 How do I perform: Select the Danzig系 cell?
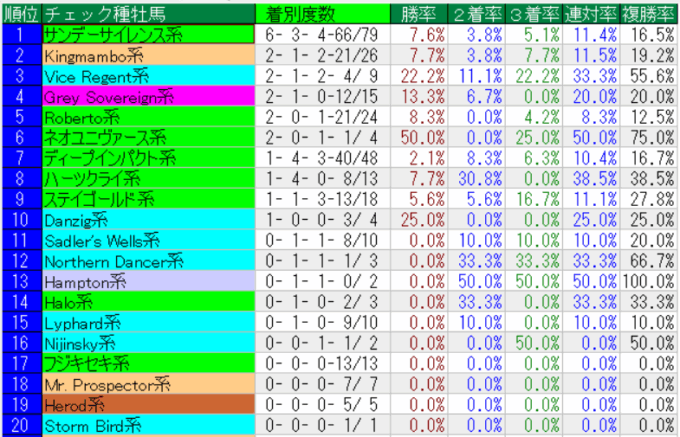[148, 220]
